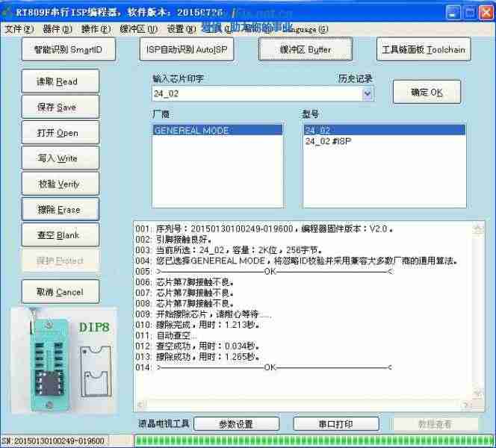Open the 缓冲区 menu in menu bar

pyautogui.click(x=138, y=29)
